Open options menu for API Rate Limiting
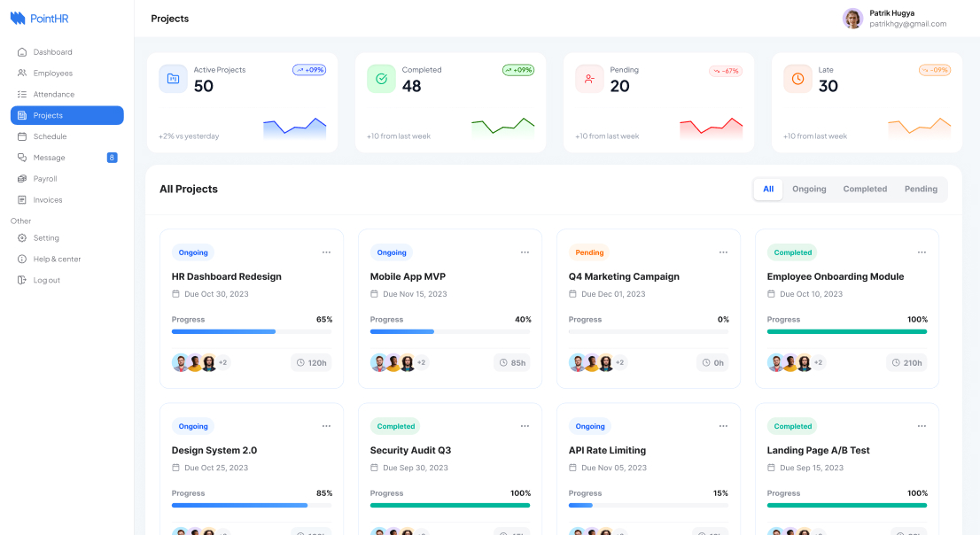The image size is (980, 535). tap(723, 426)
